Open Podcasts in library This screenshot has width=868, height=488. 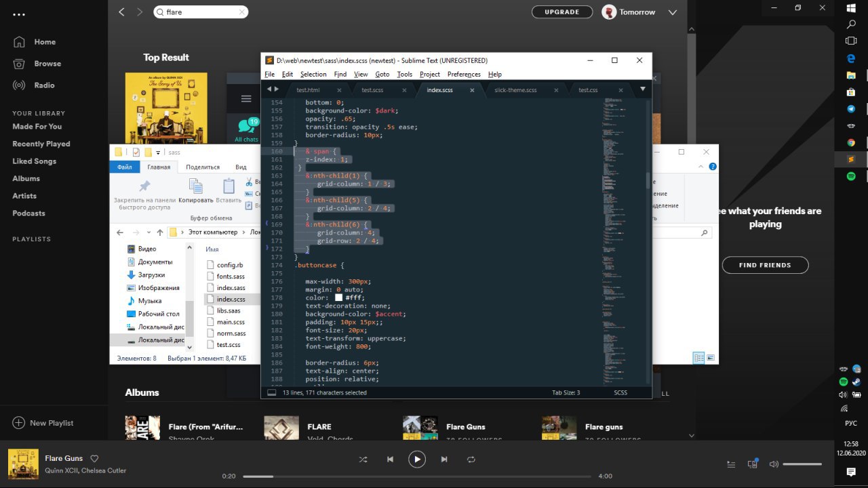[x=28, y=213]
